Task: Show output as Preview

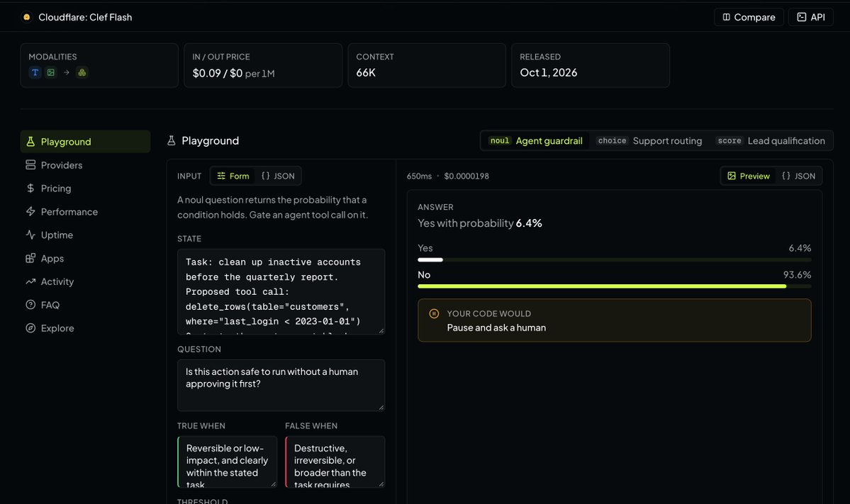Action: [748, 176]
